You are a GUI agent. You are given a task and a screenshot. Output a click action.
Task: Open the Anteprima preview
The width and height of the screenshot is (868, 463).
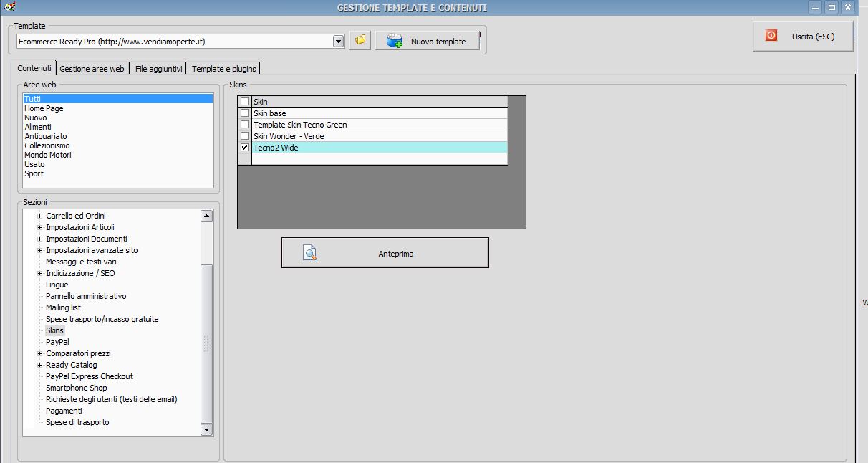pos(385,253)
